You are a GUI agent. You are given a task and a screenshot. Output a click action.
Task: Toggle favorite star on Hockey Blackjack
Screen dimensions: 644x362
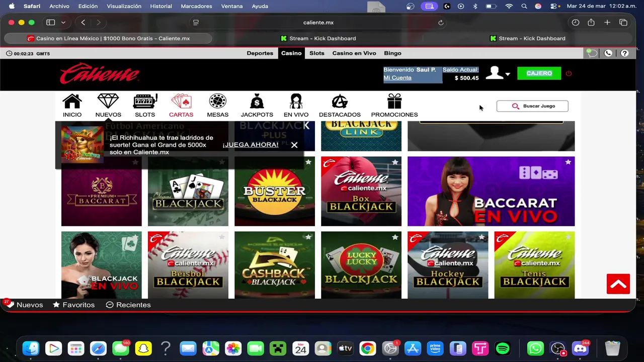pos(481,237)
